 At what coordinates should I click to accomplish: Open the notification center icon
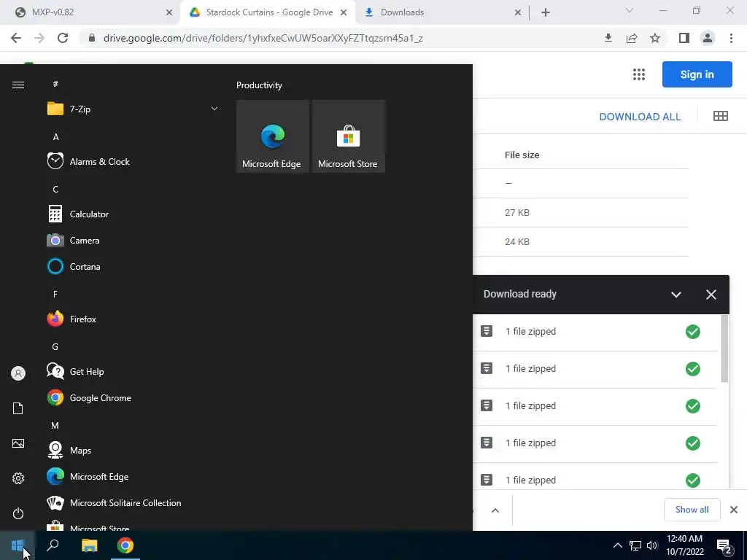click(x=724, y=545)
